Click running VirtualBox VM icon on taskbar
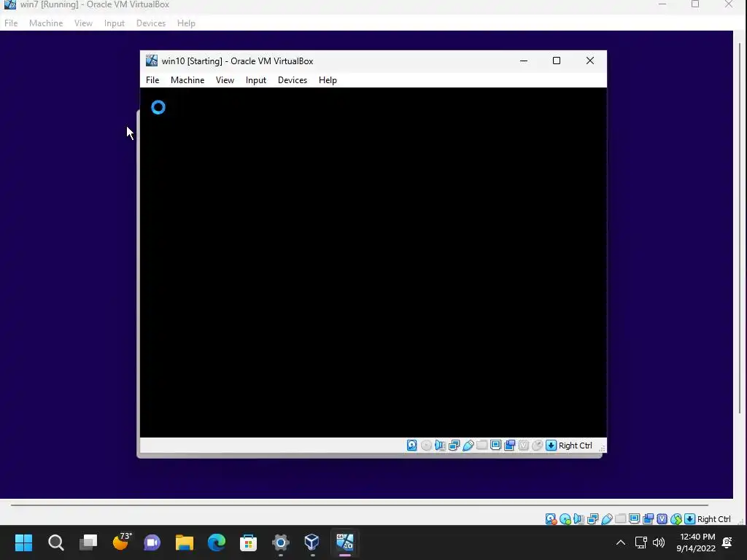Viewport: 747px width, 560px height. pyautogui.click(x=345, y=542)
